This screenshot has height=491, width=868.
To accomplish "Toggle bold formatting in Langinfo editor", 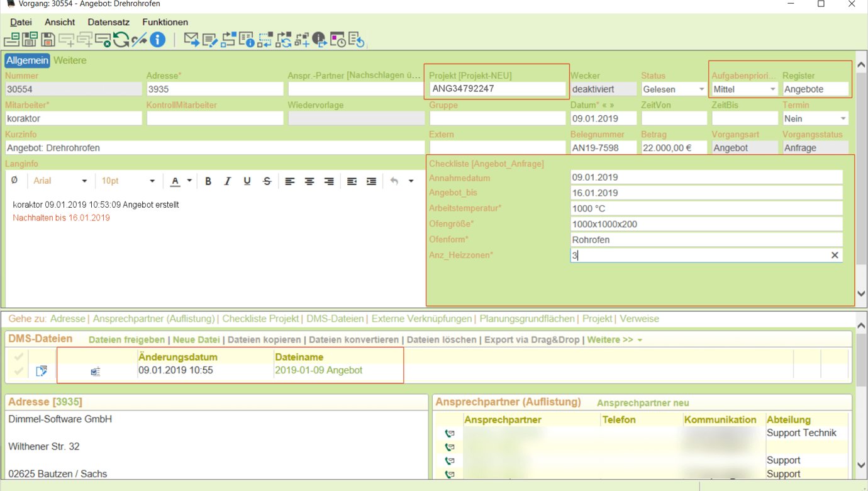I will (x=208, y=181).
